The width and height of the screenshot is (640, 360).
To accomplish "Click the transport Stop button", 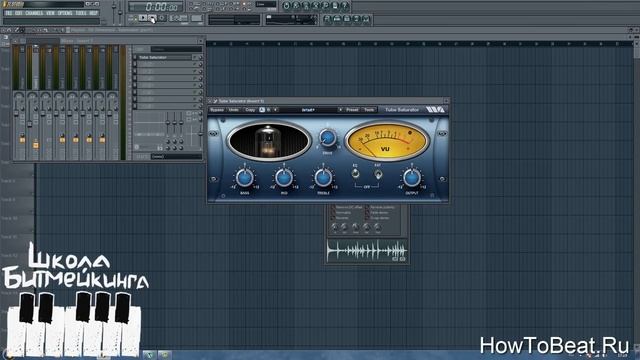I will [x=152, y=18].
